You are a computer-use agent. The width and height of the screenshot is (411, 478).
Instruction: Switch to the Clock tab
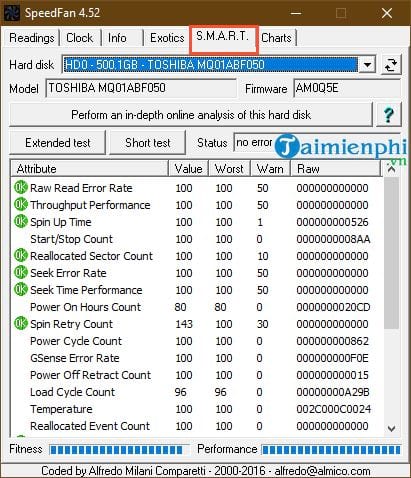[x=80, y=38]
